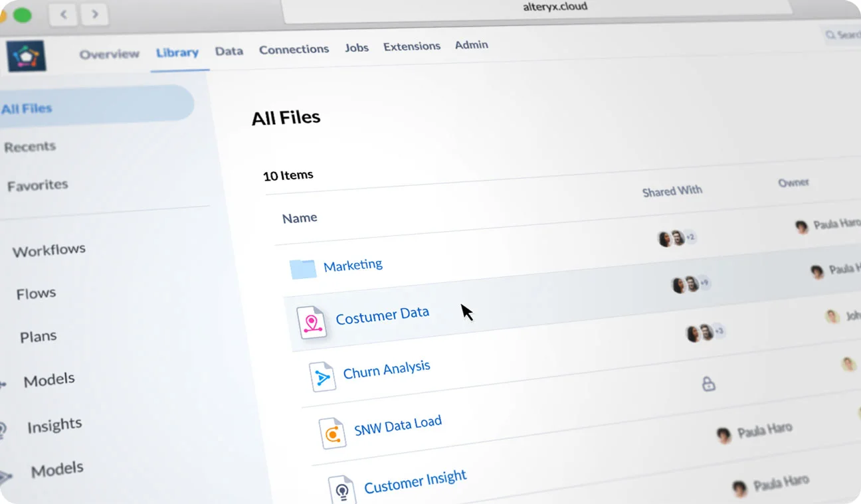The image size is (861, 504).
Task: Click the Alteryx logo icon
Action: click(27, 56)
